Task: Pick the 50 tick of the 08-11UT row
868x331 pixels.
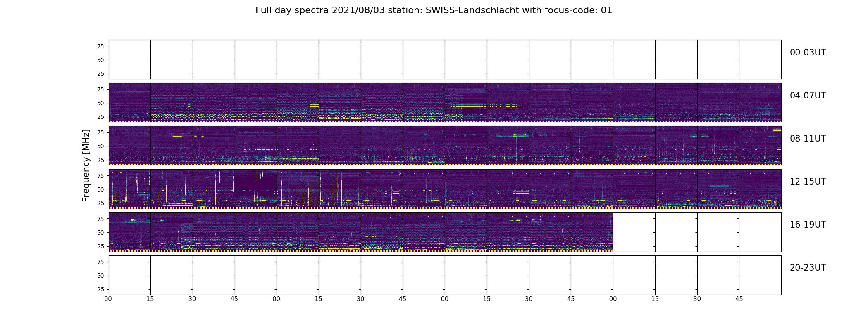Action: [100, 146]
